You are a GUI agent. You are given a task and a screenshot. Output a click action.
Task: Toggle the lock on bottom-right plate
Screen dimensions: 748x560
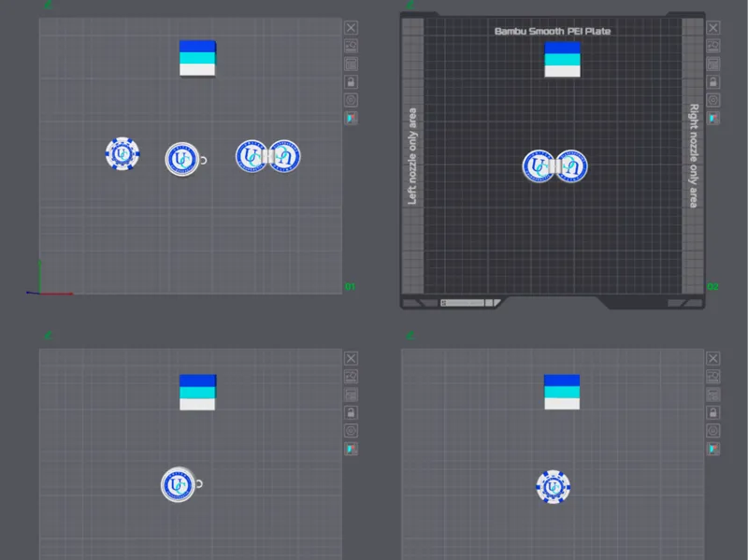[x=713, y=412]
